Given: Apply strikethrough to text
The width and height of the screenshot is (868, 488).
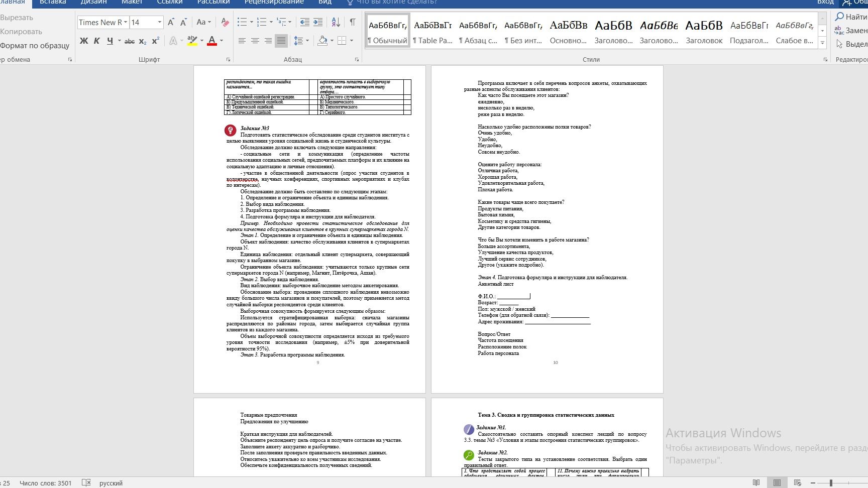Looking at the screenshot, I should pyautogui.click(x=130, y=41).
